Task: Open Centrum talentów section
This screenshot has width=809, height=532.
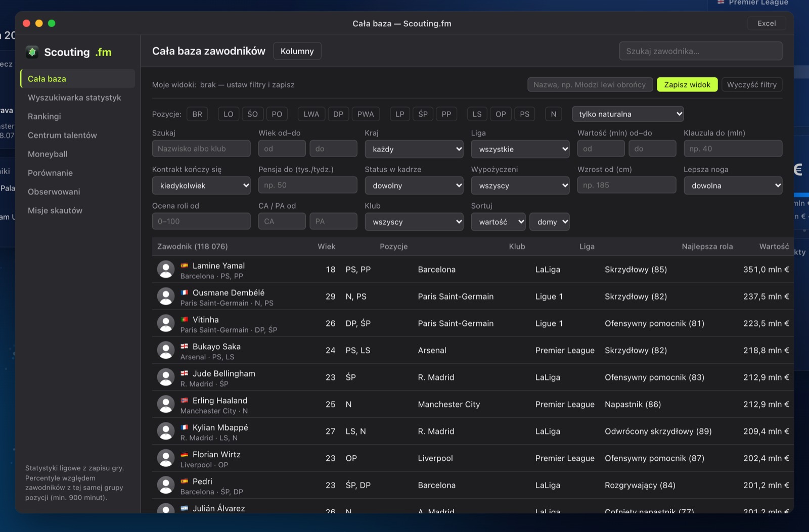Action: (78, 135)
